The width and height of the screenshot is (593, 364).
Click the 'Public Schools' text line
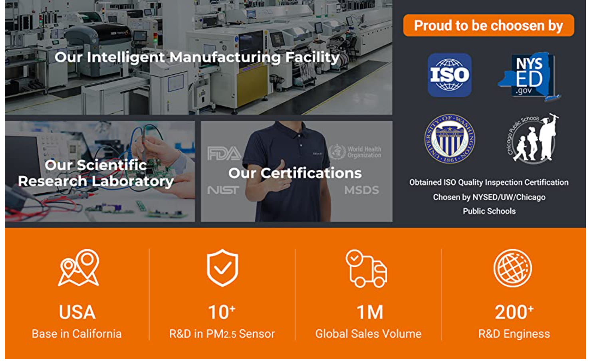click(x=489, y=211)
